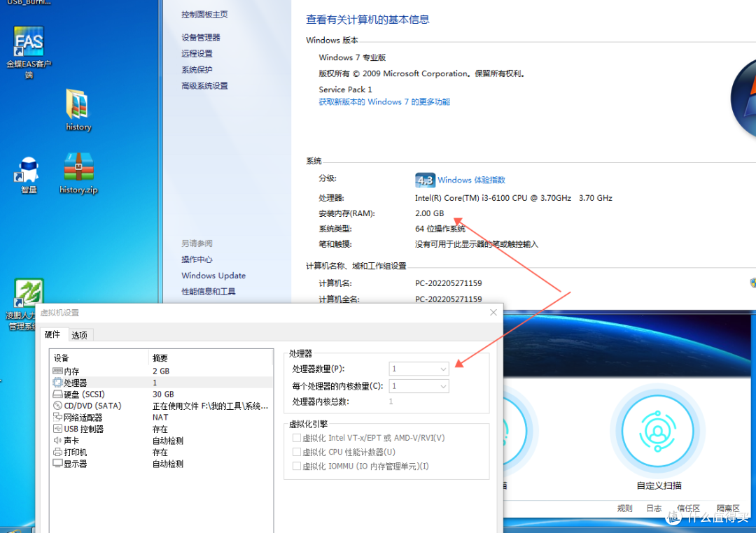Click the NAT network summary value

(160, 418)
